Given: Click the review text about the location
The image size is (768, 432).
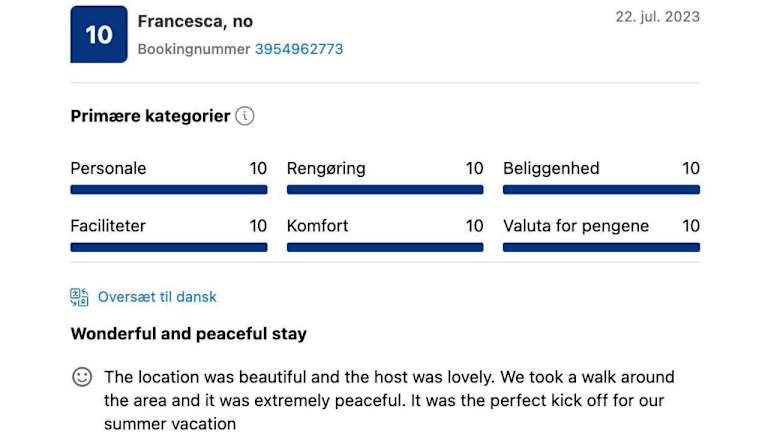Looking at the screenshot, I should [390, 400].
